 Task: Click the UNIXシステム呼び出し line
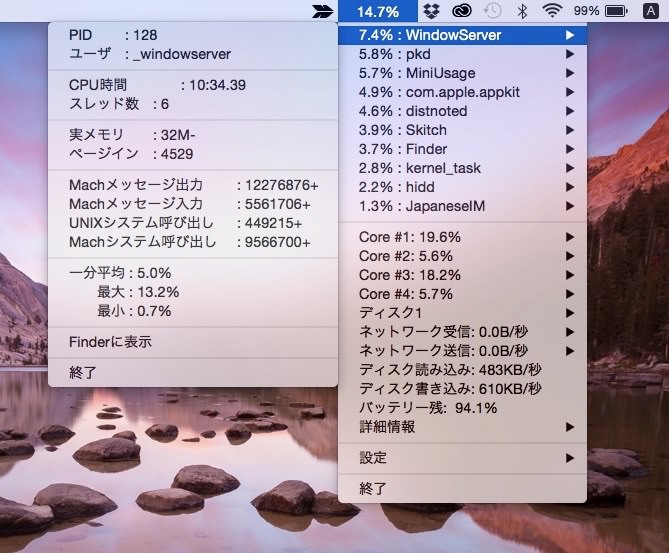(193, 223)
